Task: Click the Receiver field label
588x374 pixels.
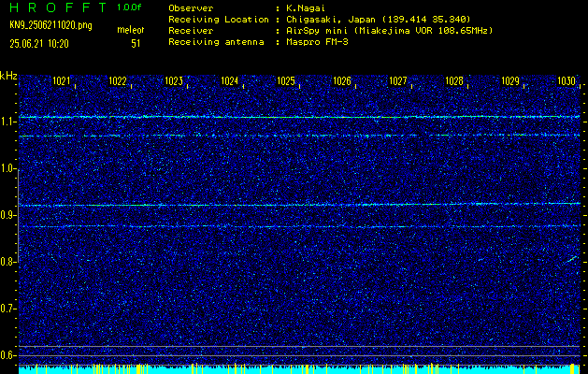Action: click(191, 31)
